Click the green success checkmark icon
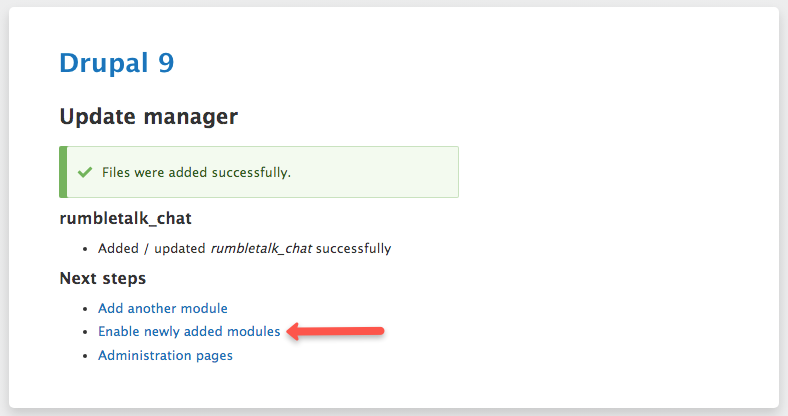The height and width of the screenshot is (416, 788). coord(85,172)
